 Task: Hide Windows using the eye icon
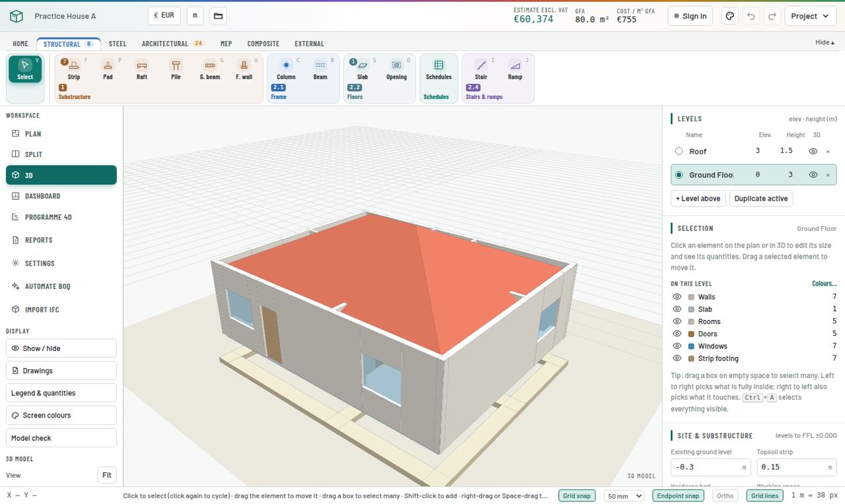[x=677, y=346]
